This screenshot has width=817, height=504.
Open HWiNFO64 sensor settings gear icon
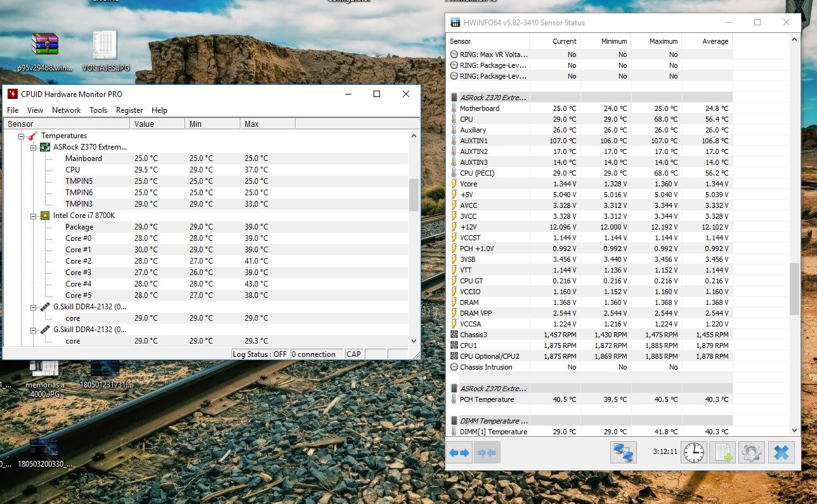[752, 453]
